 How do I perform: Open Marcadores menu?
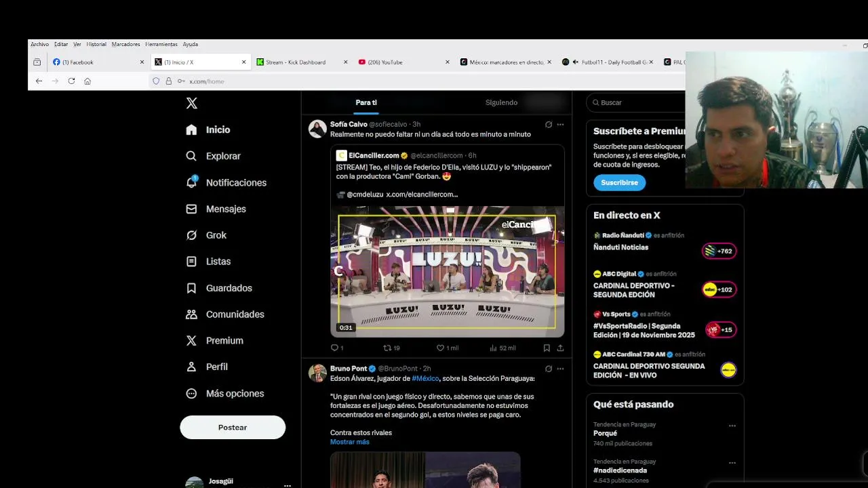coord(125,44)
